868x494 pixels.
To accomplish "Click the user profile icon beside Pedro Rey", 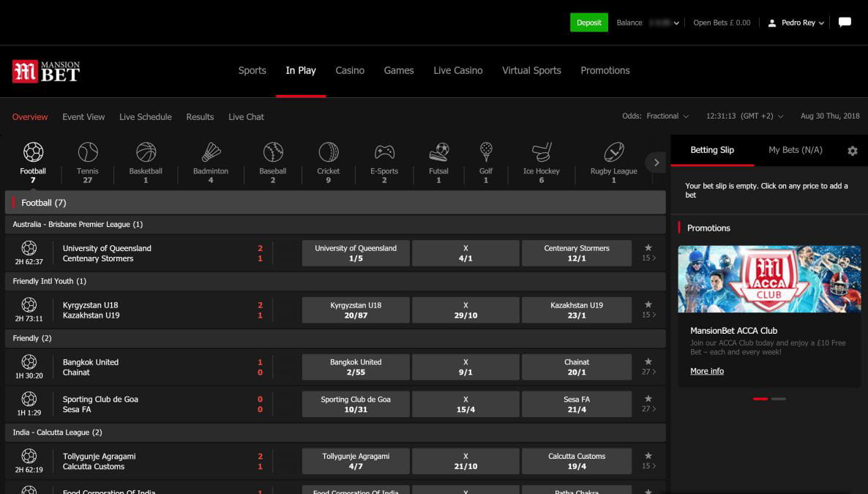I will tap(771, 23).
